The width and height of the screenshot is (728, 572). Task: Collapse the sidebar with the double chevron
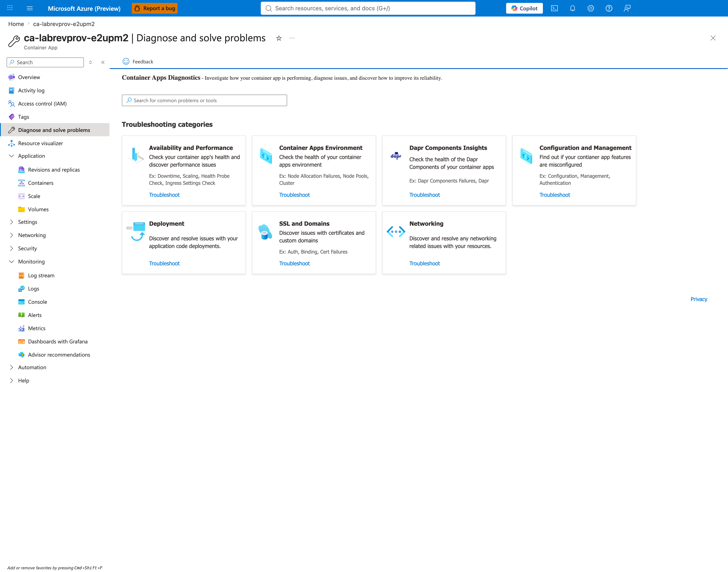click(103, 62)
